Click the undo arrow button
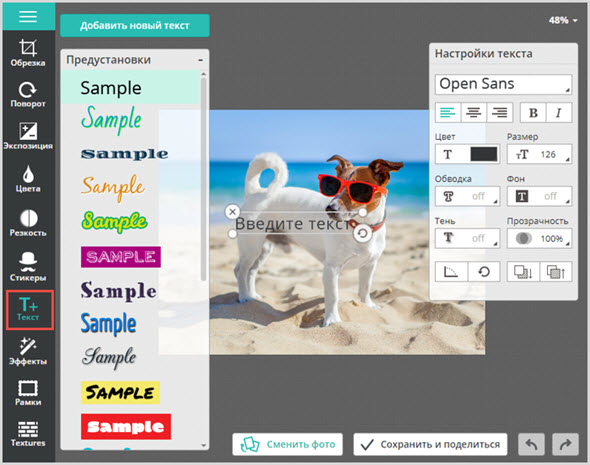 click(x=531, y=445)
